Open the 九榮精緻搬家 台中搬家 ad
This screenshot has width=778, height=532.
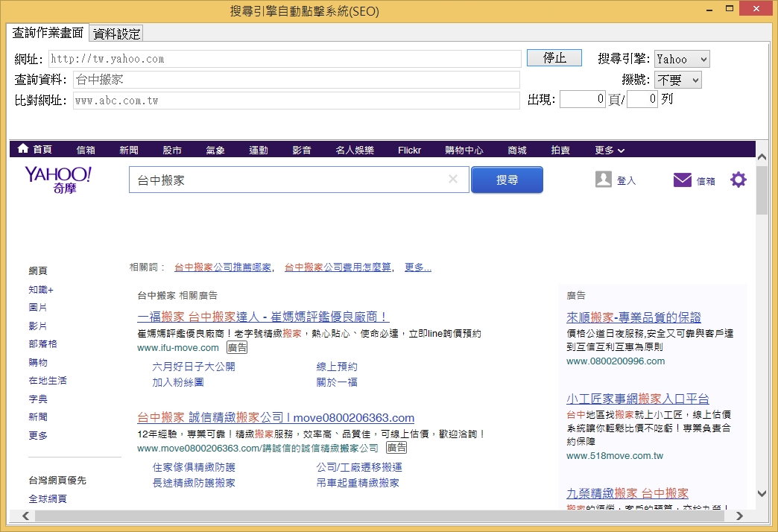[627, 493]
